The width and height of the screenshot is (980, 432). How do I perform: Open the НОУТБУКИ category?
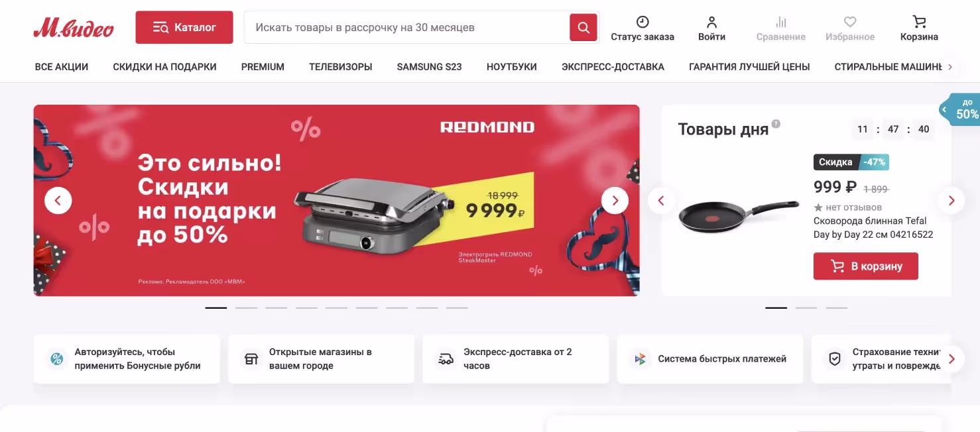[x=512, y=67]
